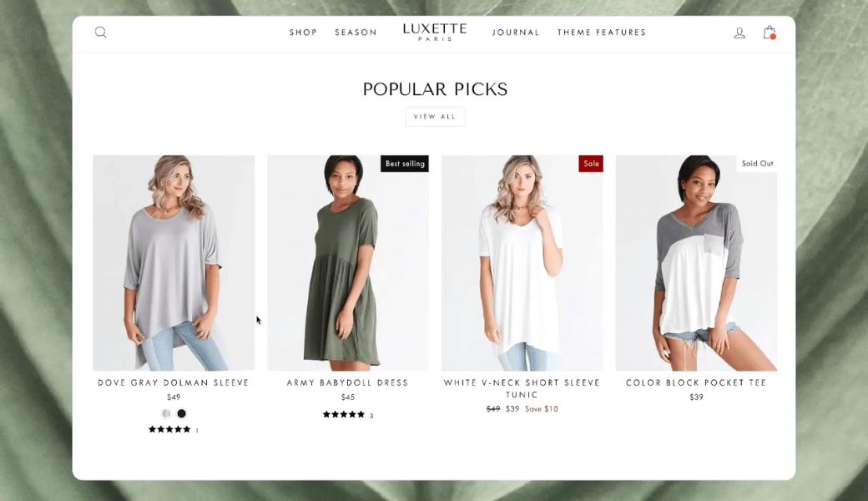The image size is (868, 501).
Task: Click the Best selling badge
Action: [x=405, y=164]
